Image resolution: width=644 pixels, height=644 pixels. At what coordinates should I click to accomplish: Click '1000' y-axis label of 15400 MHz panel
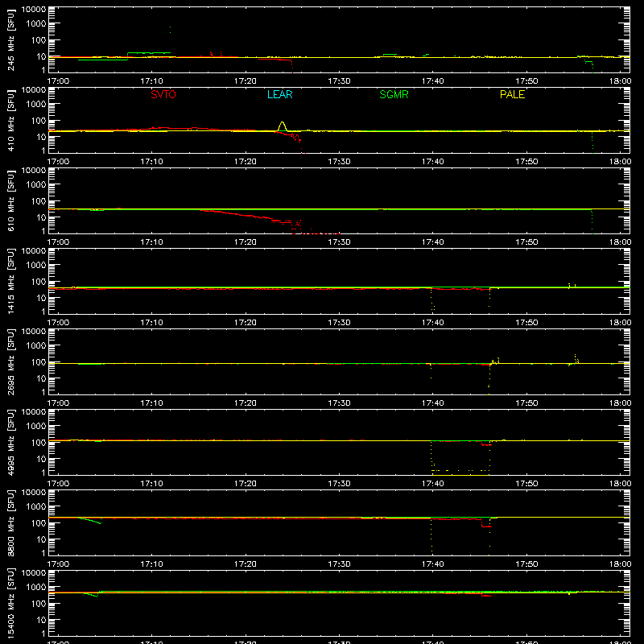pyautogui.click(x=36, y=587)
